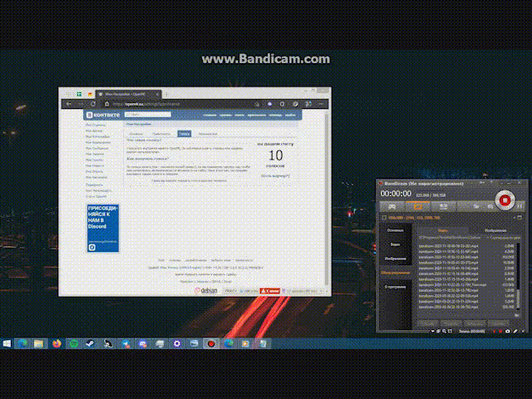This screenshot has width=532, height=399.
Task: Click the Windows Start button
Action: (7, 342)
